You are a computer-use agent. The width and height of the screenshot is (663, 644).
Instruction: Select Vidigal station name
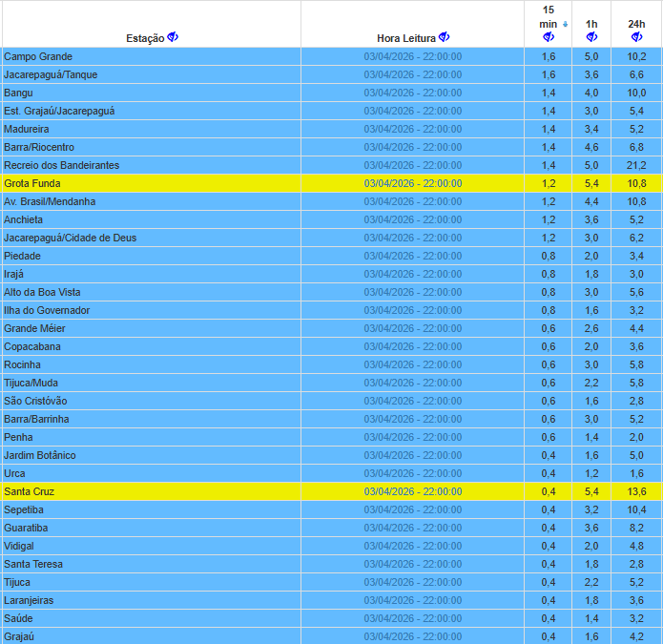(x=19, y=547)
